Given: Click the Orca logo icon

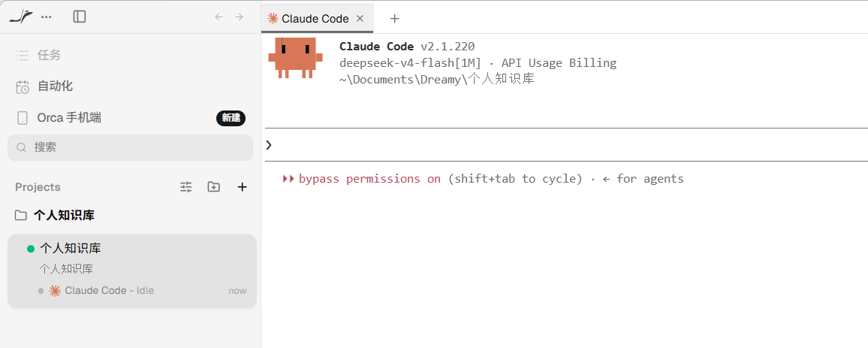Looking at the screenshot, I should point(20,17).
